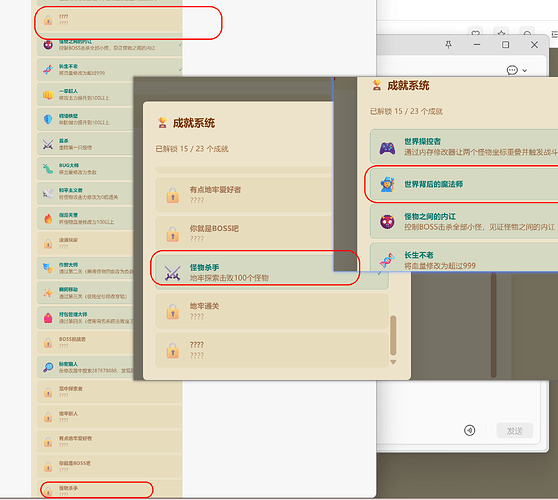Select 世界操控者 achievement card title
Screen dimensions: 558x500
point(422,142)
